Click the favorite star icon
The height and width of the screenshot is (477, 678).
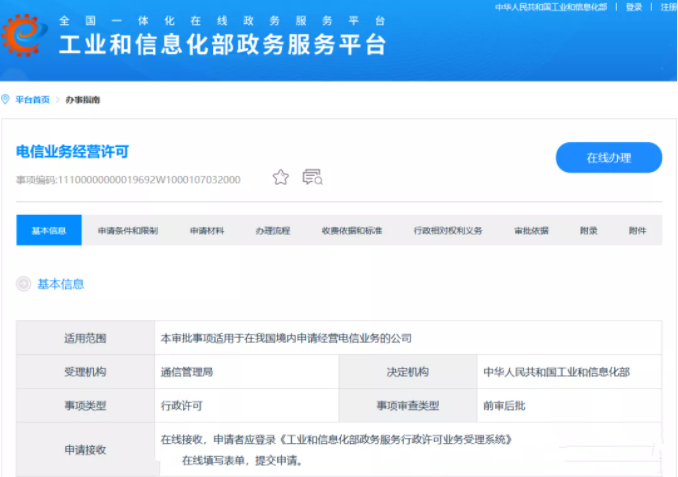[281, 177]
